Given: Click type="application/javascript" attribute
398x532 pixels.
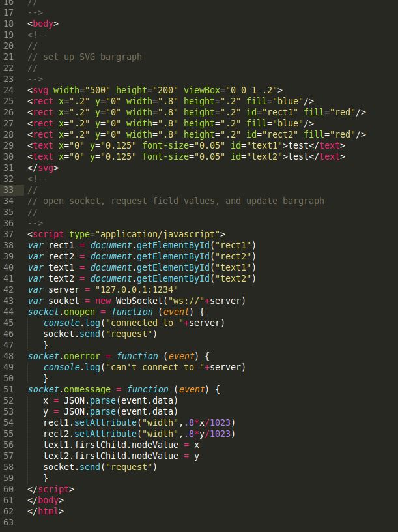Looking at the screenshot, I should coord(145,235).
